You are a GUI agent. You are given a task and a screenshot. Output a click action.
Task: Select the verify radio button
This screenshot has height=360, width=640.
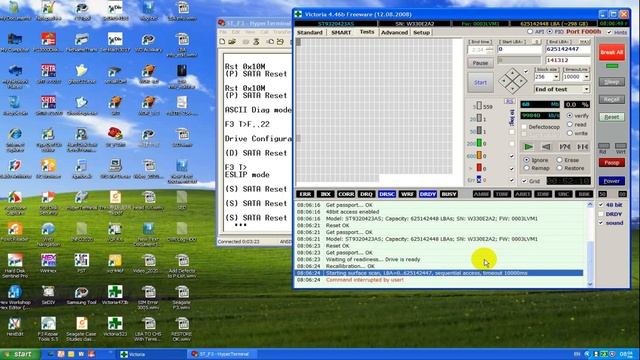pos(570,116)
